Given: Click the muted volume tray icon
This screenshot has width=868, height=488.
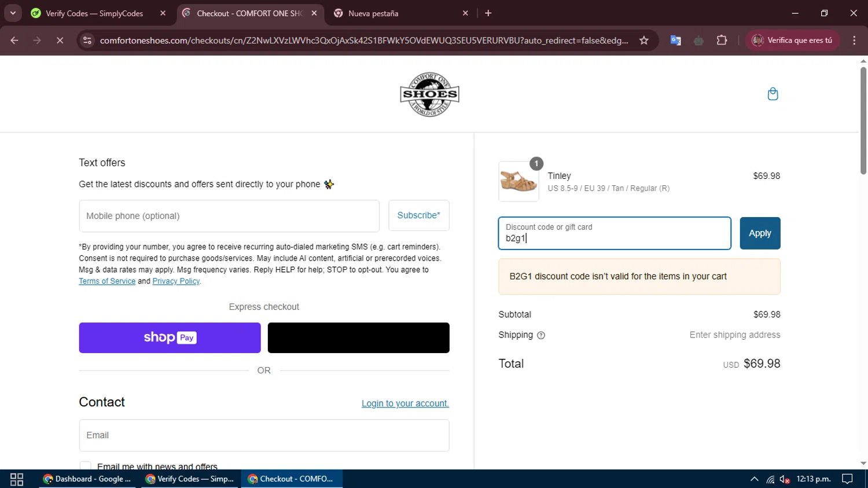Looking at the screenshot, I should 785,479.
